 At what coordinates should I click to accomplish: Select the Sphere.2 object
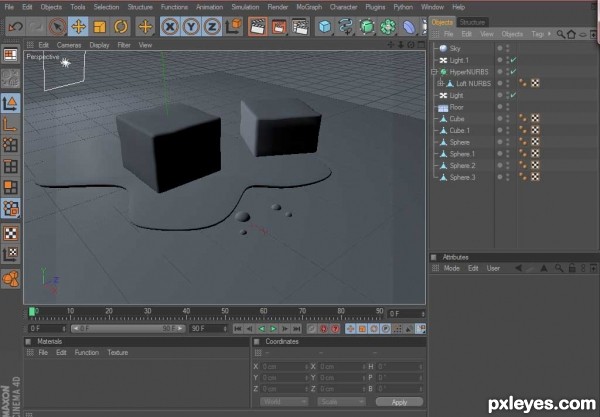[462, 166]
